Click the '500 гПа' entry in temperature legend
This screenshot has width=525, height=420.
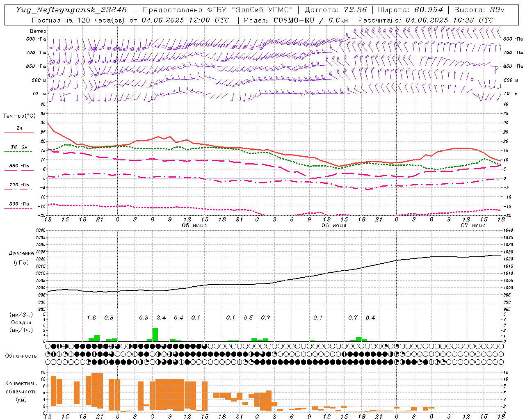pyautogui.click(x=19, y=204)
